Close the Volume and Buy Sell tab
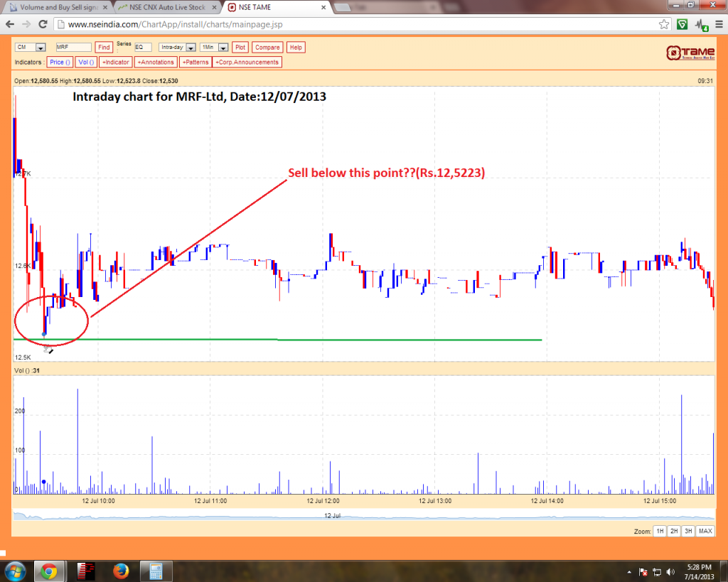The height and width of the screenshot is (582, 728). [x=105, y=7]
